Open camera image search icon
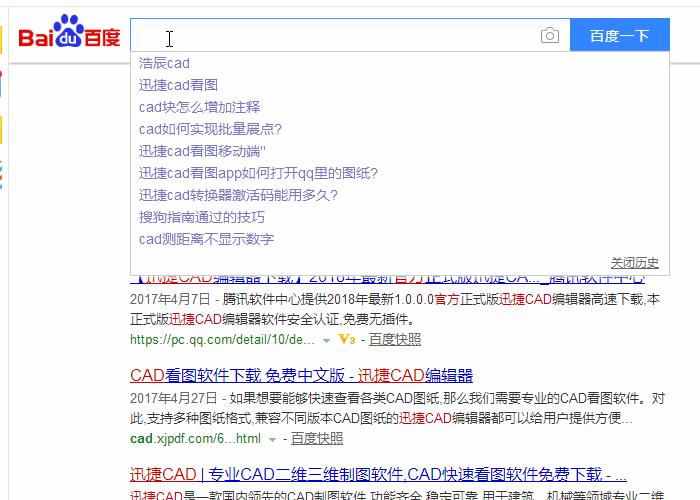This screenshot has height=500, width=700. point(550,35)
